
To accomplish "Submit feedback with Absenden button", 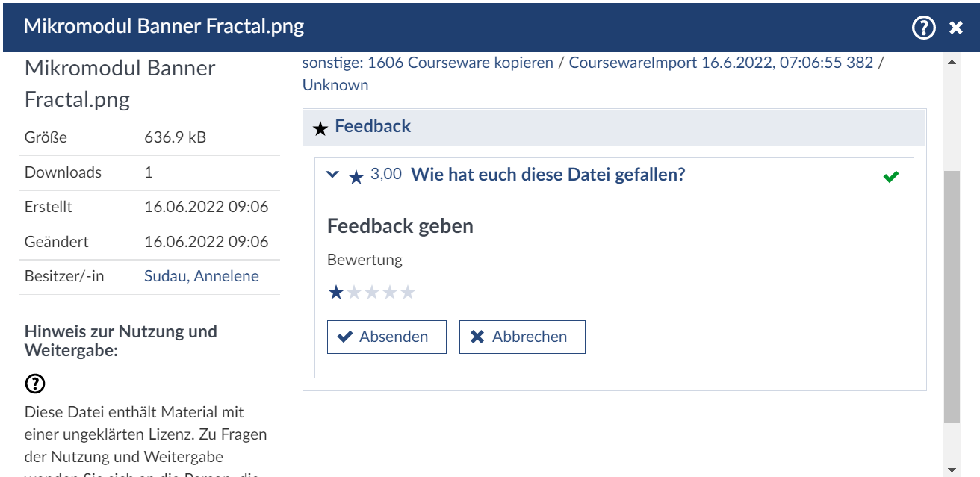I will pos(386,337).
